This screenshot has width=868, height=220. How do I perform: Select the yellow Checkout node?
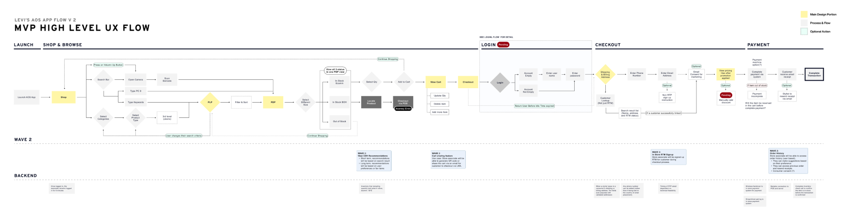468,82
